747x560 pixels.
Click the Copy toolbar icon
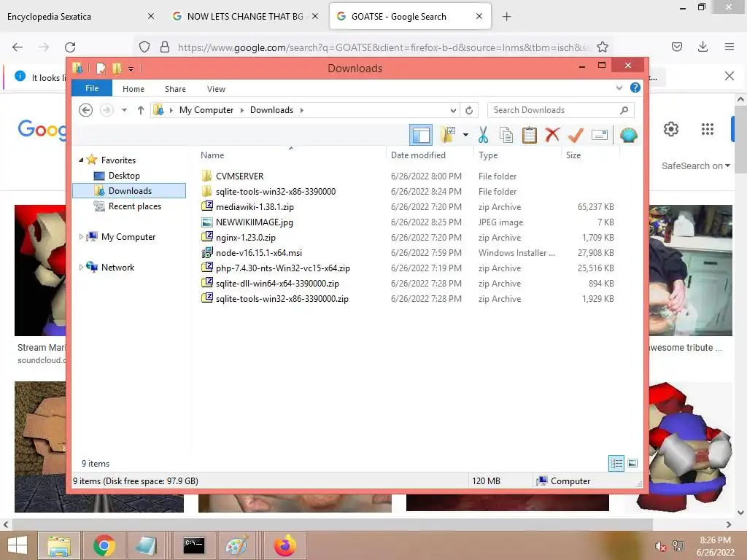pos(506,135)
